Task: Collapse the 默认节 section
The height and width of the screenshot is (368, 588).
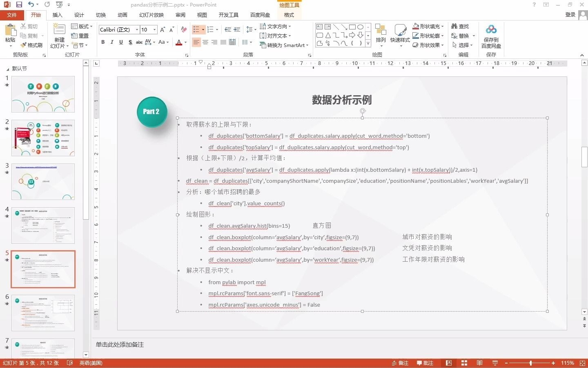Action: (x=7, y=69)
